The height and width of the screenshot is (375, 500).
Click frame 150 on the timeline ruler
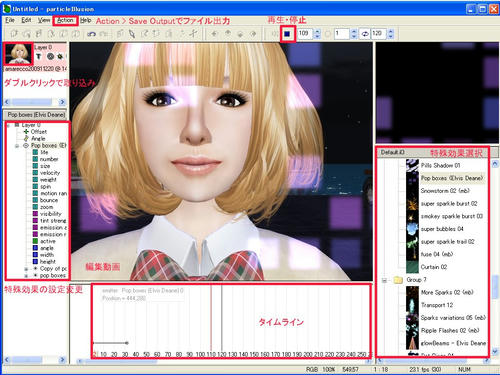254,354
